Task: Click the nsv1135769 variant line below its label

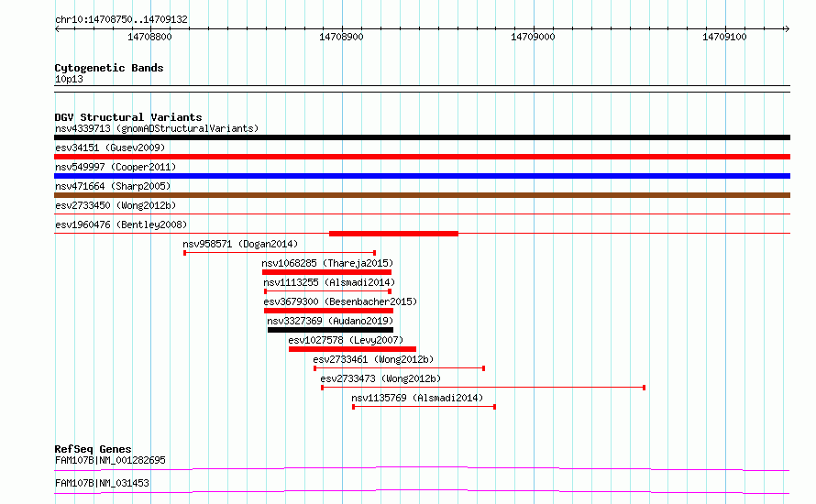Action: pos(425,407)
